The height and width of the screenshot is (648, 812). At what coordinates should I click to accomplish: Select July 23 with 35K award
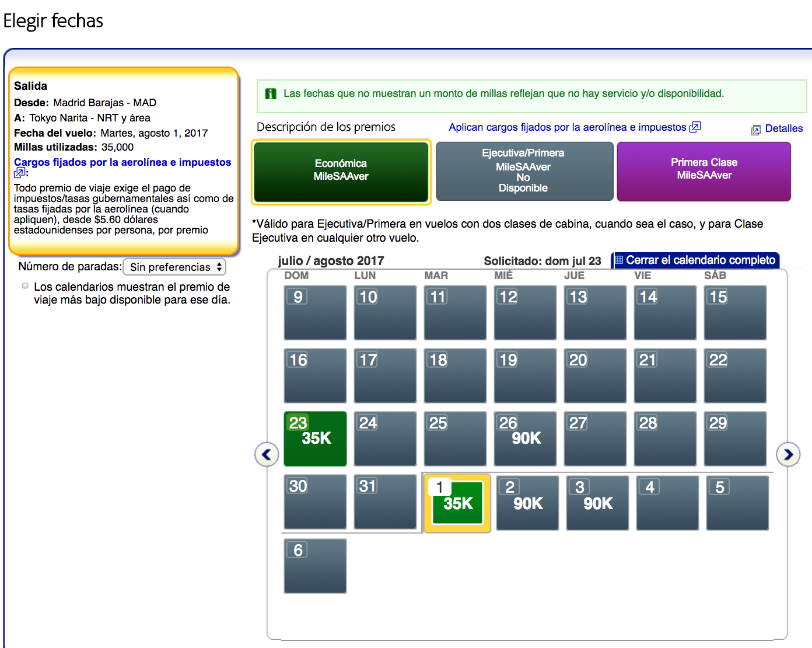tap(315, 438)
